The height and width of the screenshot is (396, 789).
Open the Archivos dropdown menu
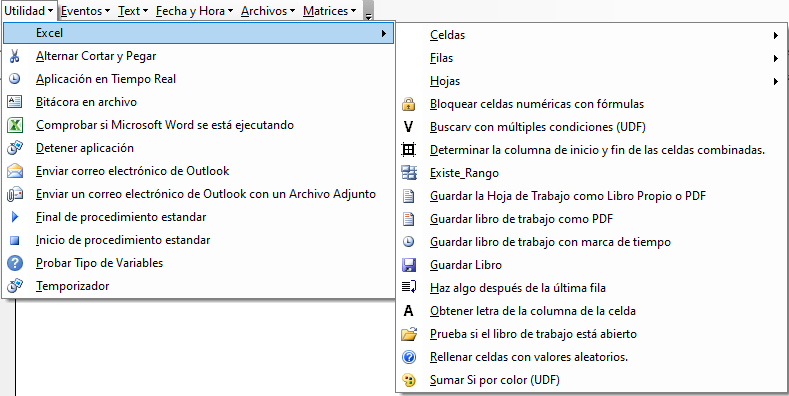(x=269, y=11)
